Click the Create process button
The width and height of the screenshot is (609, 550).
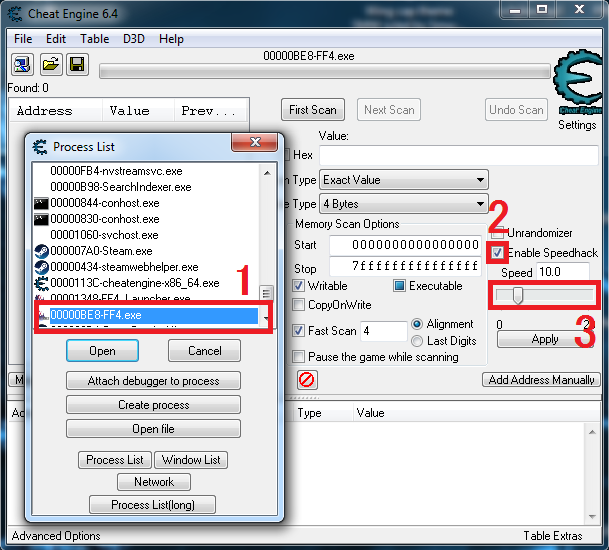point(153,405)
